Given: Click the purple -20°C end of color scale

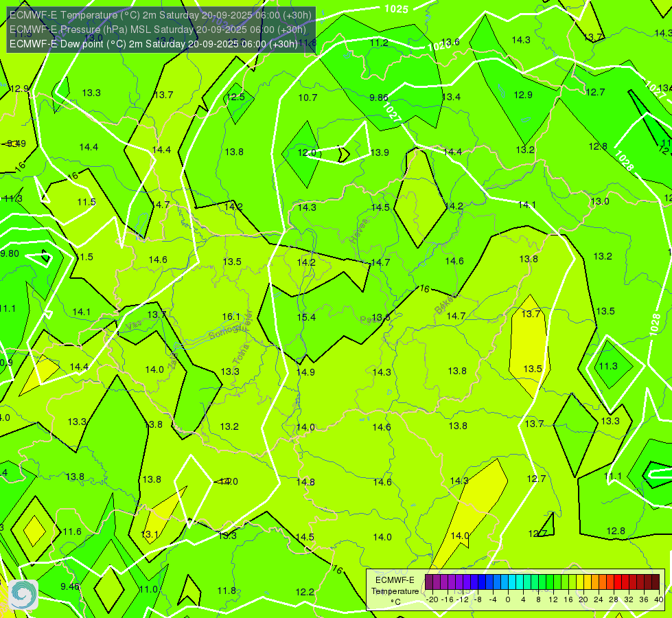Looking at the screenshot, I should pyautogui.click(x=429, y=582).
